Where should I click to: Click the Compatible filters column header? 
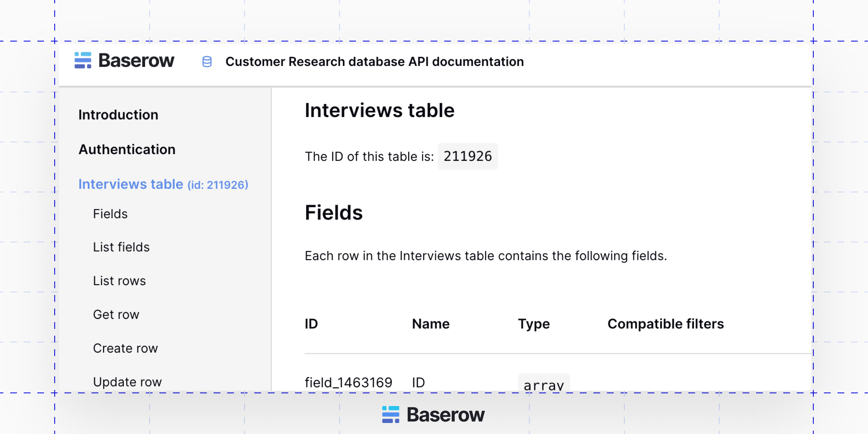click(665, 324)
